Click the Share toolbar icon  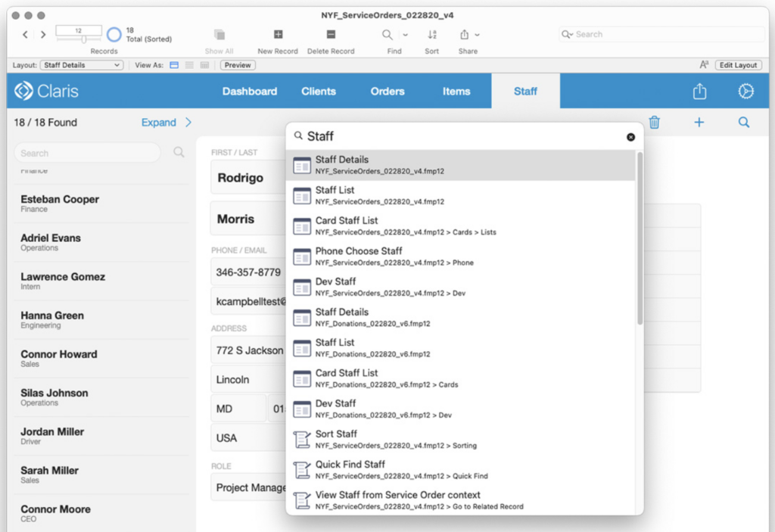pos(464,35)
